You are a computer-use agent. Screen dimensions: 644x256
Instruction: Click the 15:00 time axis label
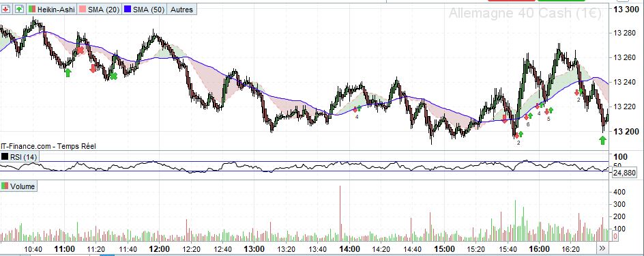444,249
